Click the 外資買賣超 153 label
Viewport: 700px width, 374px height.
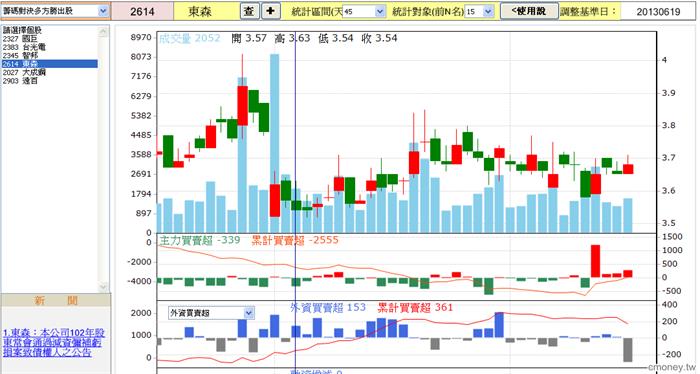tap(328, 308)
